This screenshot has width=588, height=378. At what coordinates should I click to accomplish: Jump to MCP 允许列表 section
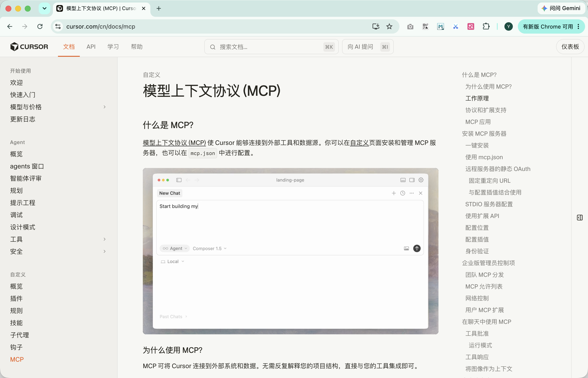coord(484,286)
